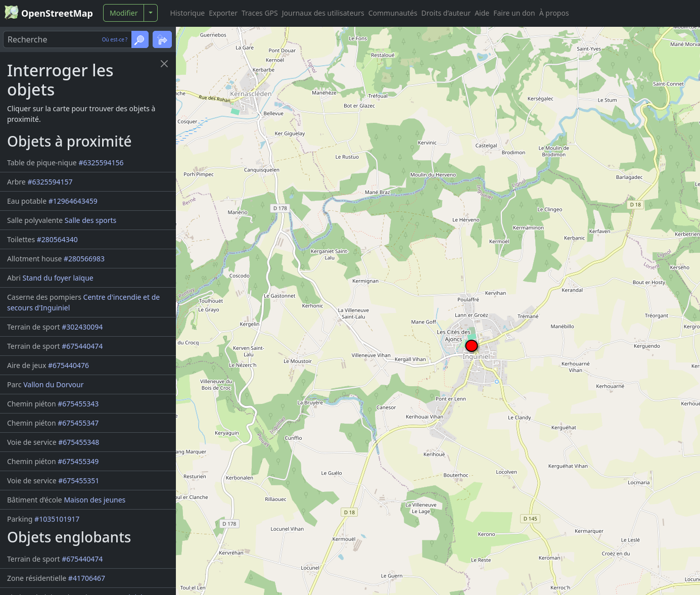
Task: Click the Où est-ce? link
Action: point(115,39)
